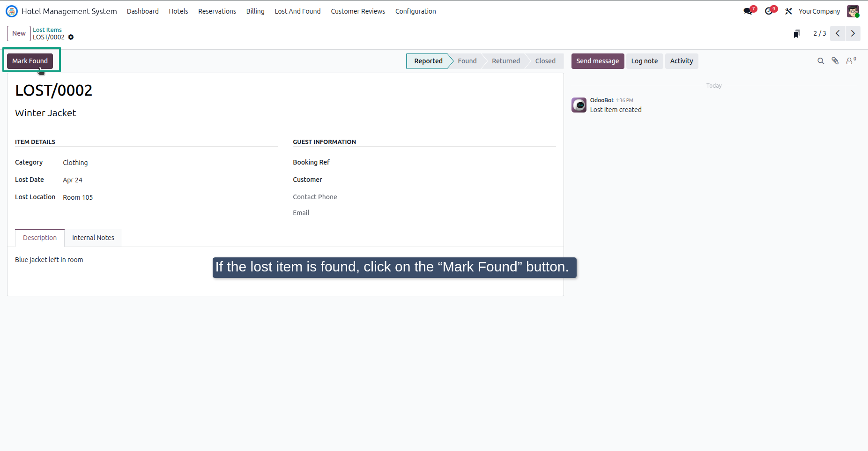Screen dimensions: 868x451
Task: Go to previous record arrow
Action: point(838,33)
